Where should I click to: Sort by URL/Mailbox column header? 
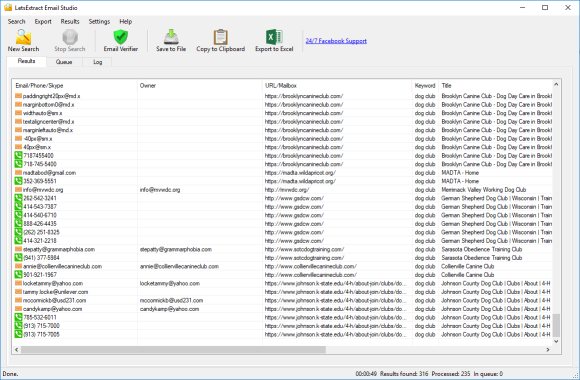point(337,85)
